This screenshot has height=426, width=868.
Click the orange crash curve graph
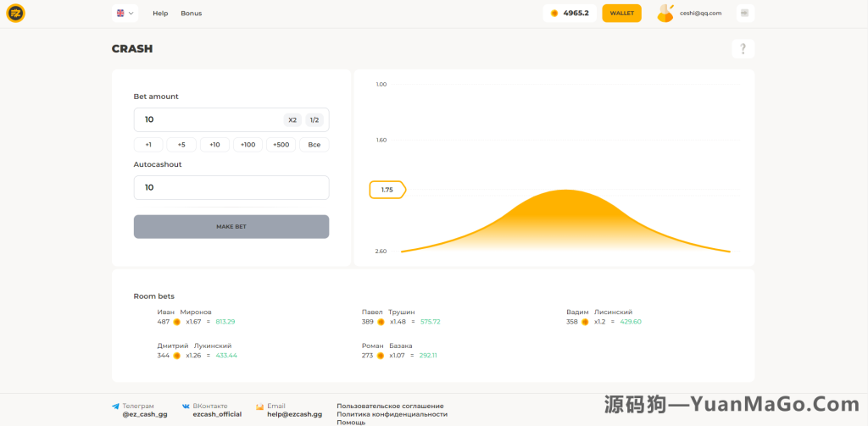click(565, 221)
